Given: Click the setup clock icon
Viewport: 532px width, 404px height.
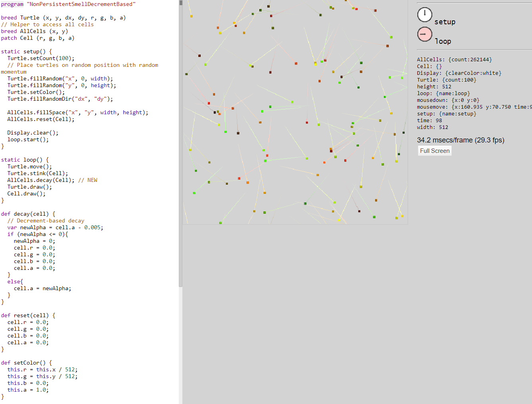Looking at the screenshot, I should point(424,15).
